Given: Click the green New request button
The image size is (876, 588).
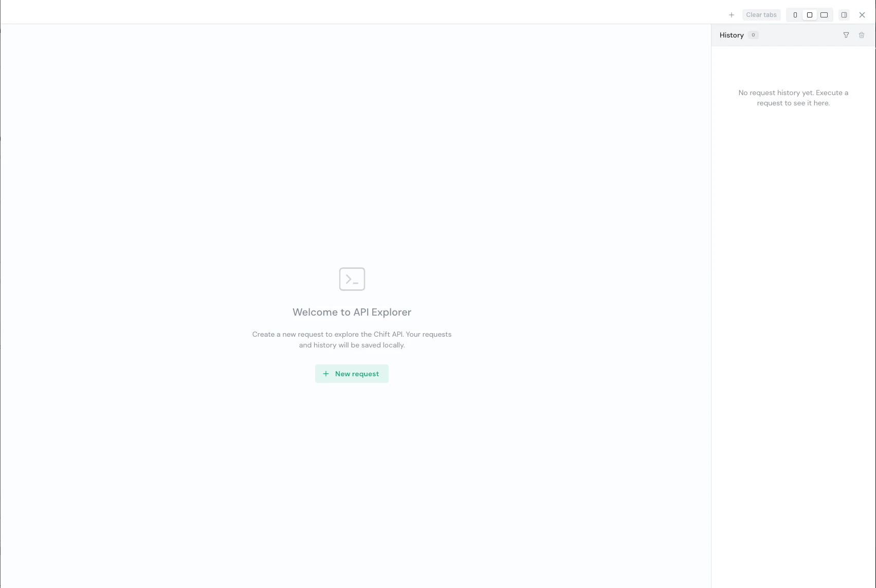Looking at the screenshot, I should click(x=352, y=374).
